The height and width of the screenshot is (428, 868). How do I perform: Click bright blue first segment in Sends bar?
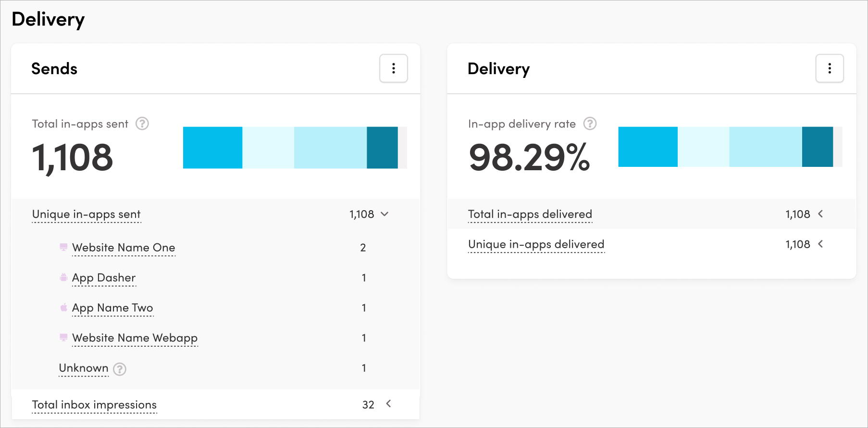point(212,148)
